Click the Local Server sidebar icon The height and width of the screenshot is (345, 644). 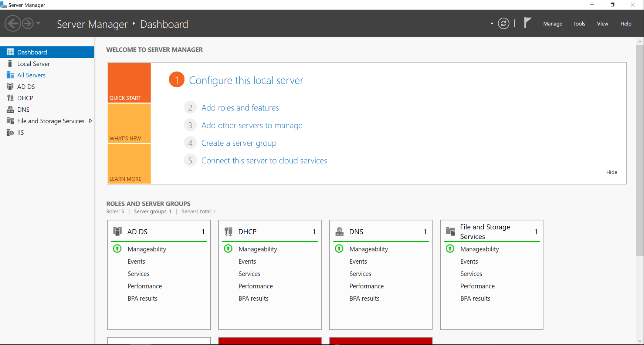pyautogui.click(x=10, y=64)
